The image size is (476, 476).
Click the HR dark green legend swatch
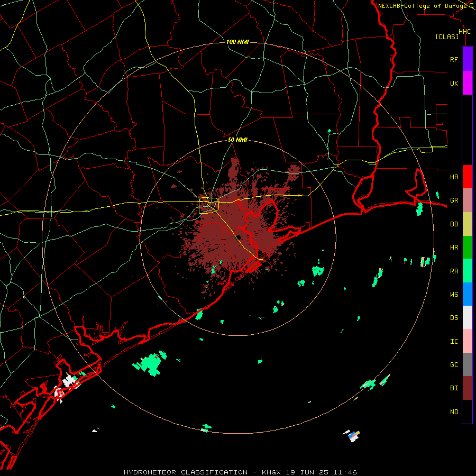467,248
